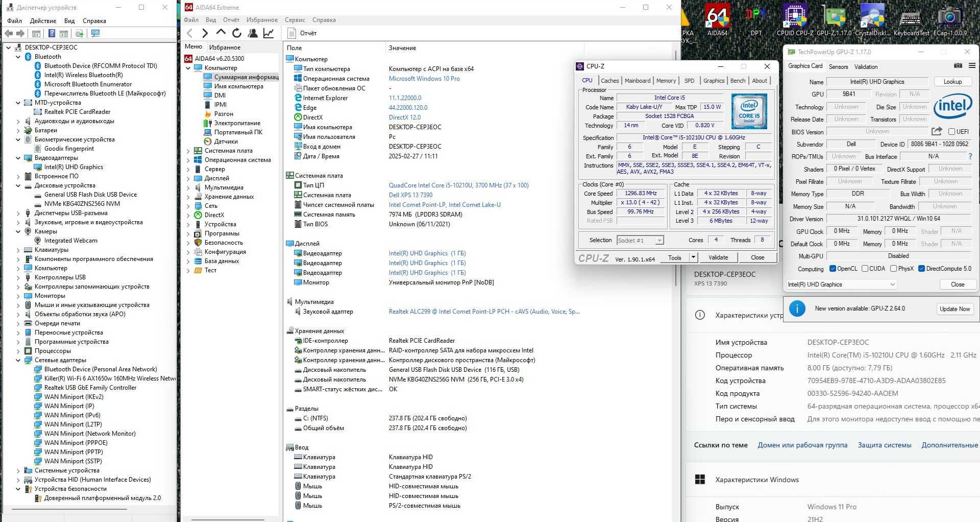This screenshot has height=522, width=980.
Task: Click the Name field in CPU-Z
Action: [x=670, y=98]
